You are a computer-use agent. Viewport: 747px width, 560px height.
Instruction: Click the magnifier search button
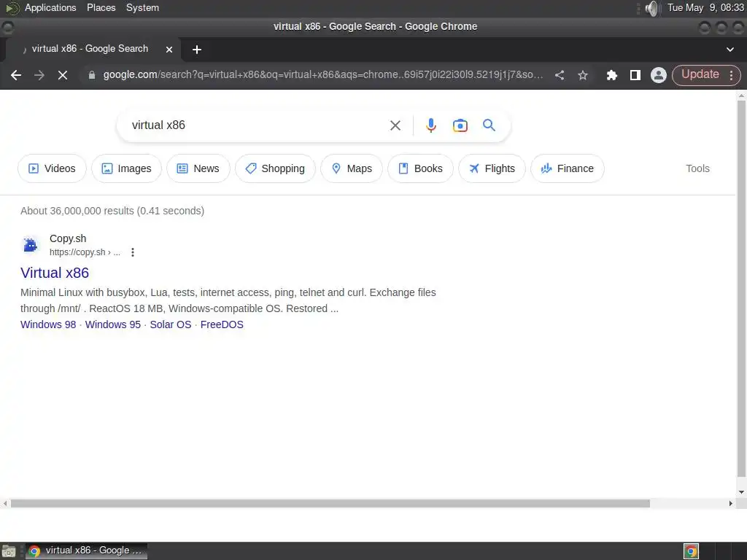(489, 125)
